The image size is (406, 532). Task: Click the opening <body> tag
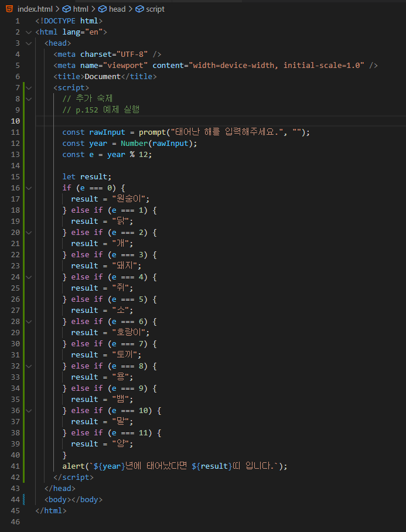click(x=57, y=500)
